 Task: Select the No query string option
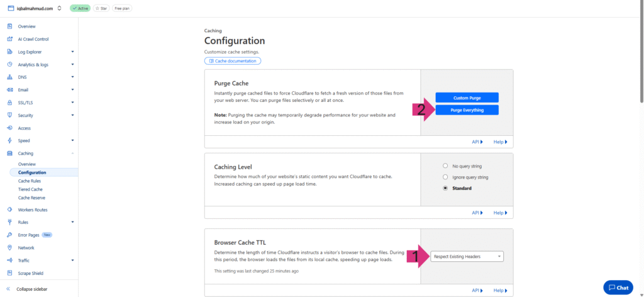click(x=445, y=166)
